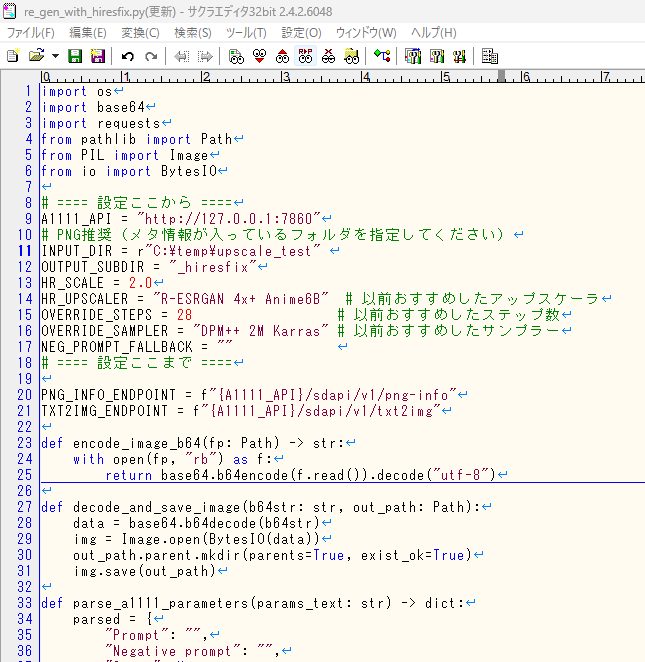645x662 pixels.
Task: Open the 設定(O) menu
Action: (301, 33)
